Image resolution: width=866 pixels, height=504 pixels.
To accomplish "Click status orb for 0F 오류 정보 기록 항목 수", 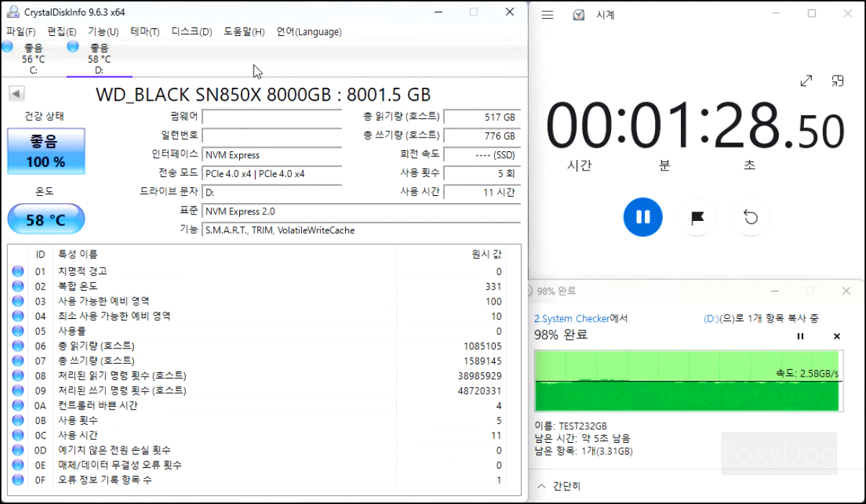I will tap(18, 480).
